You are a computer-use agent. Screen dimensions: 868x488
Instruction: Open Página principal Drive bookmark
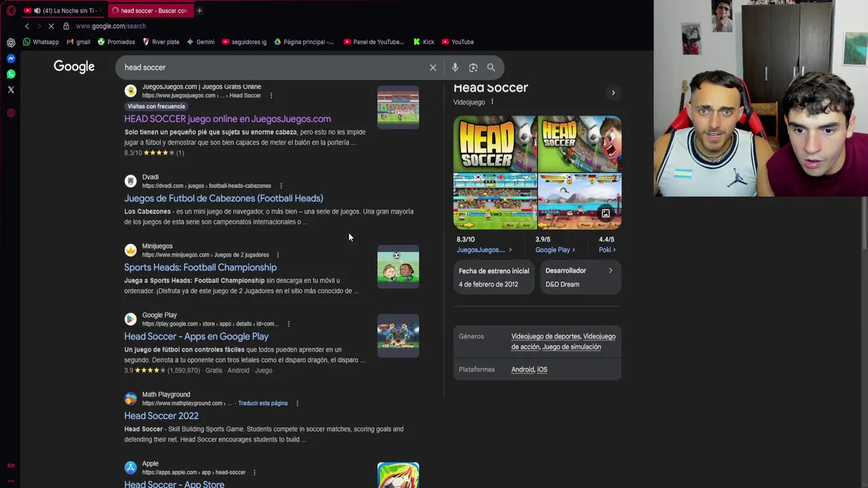click(304, 42)
